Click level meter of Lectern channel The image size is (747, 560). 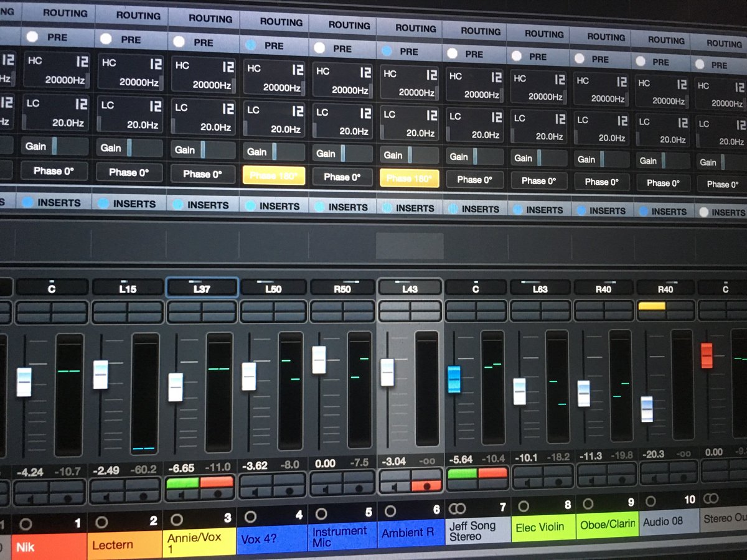tap(145, 393)
